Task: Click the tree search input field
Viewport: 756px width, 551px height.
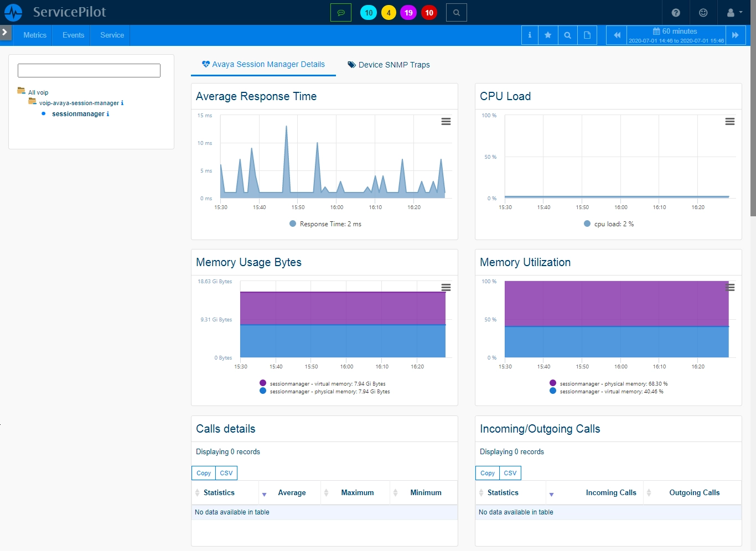Action: [89, 70]
